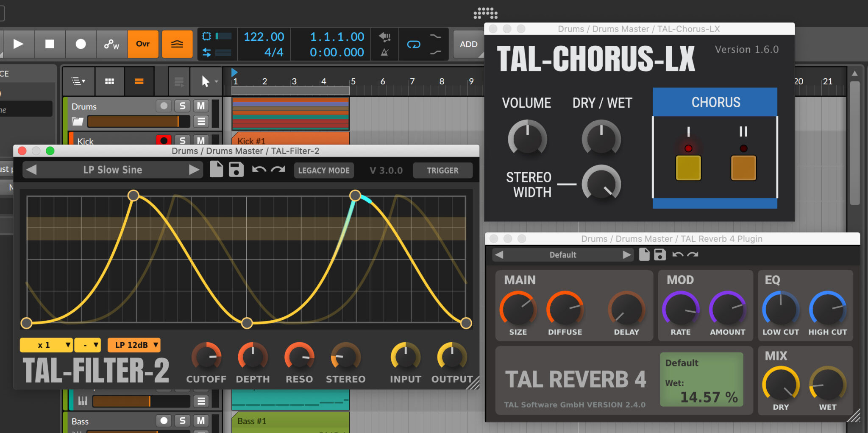Enable the loop icon in the transport
The width and height of the screenshot is (868, 433).
(412, 44)
